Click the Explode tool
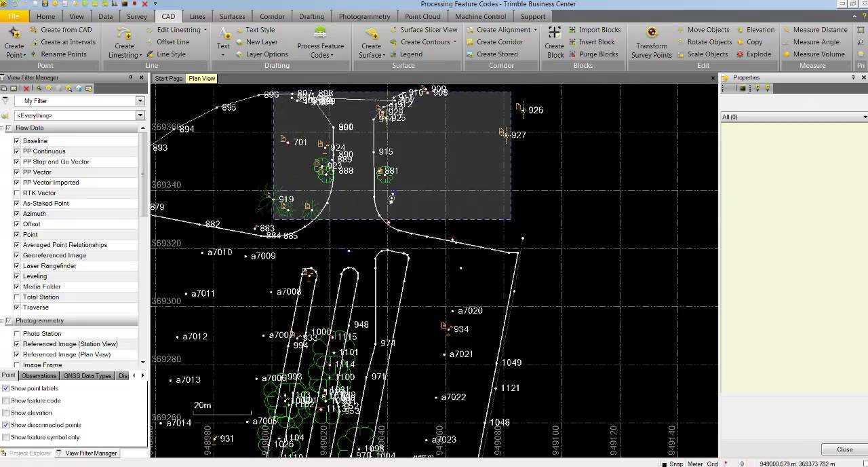This screenshot has height=467, width=868. (x=753, y=54)
